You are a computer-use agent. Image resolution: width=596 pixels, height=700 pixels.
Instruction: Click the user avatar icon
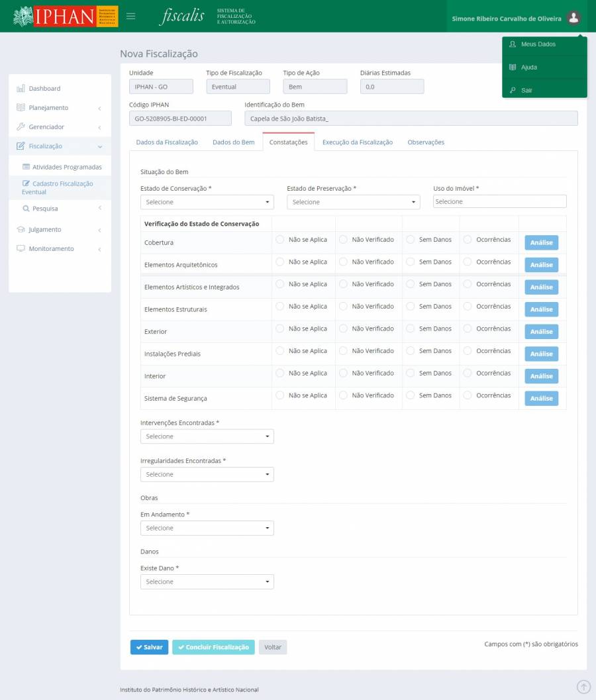point(573,18)
